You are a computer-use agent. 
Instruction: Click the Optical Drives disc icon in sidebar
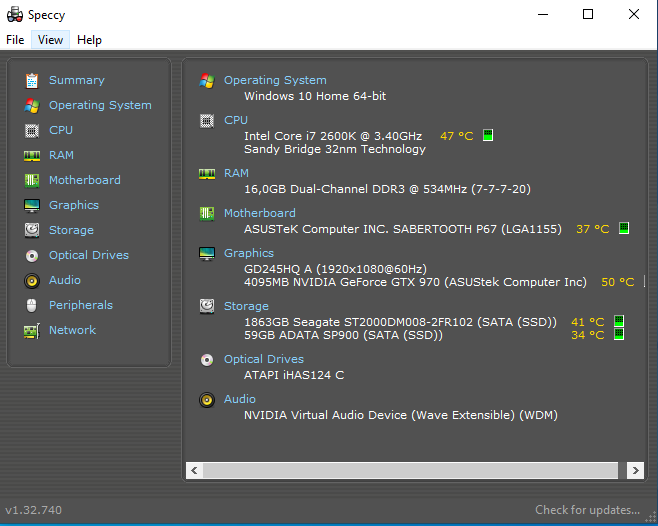pos(32,256)
